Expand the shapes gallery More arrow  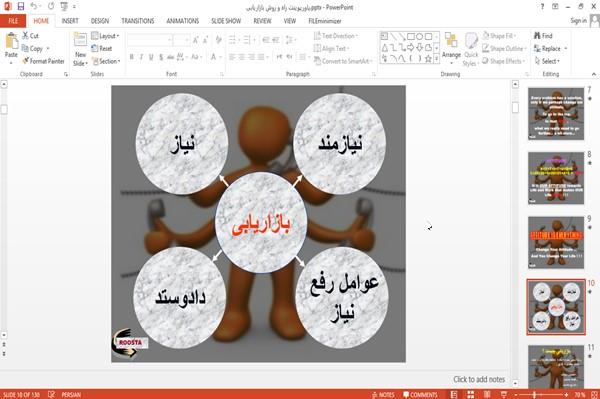436,59
